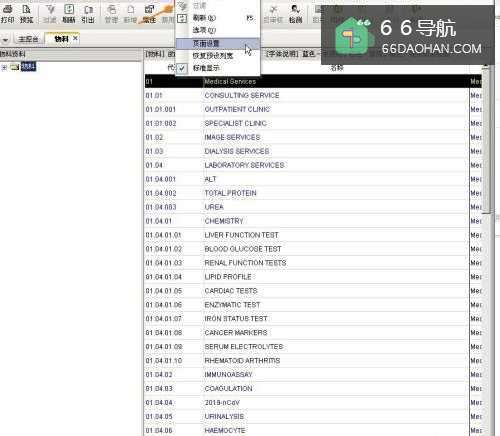The width and height of the screenshot is (500, 436).
Task: Open the dropdown arrow left of 主控台 tab
Action: [5, 40]
